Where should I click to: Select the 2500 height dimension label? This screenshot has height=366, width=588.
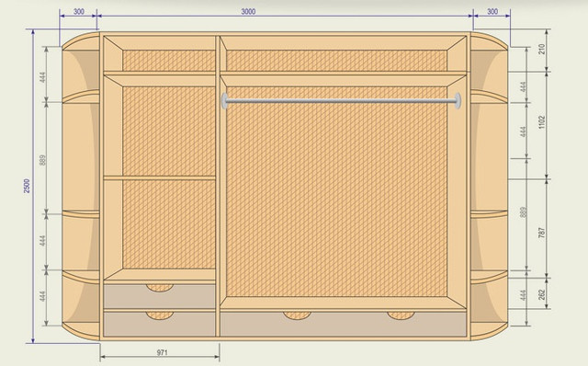point(27,186)
